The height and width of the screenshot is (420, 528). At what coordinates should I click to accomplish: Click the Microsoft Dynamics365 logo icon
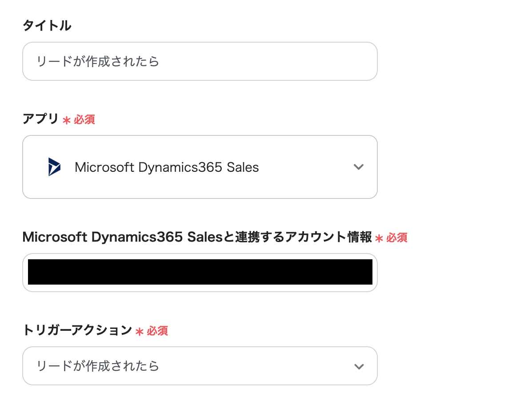tap(54, 167)
